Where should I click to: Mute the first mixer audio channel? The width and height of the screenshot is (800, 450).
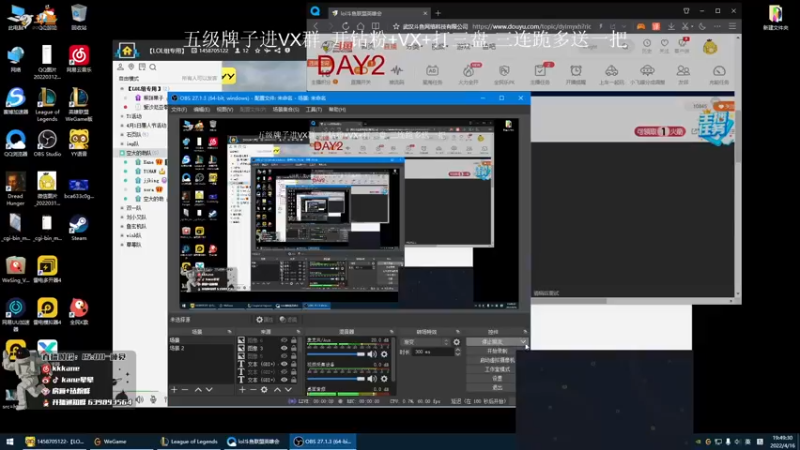pyautogui.click(x=372, y=354)
